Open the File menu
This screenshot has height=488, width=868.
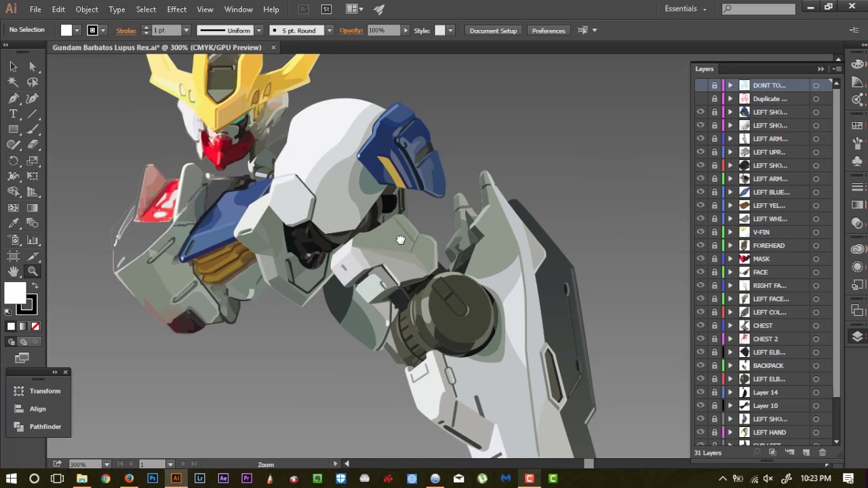click(x=35, y=9)
